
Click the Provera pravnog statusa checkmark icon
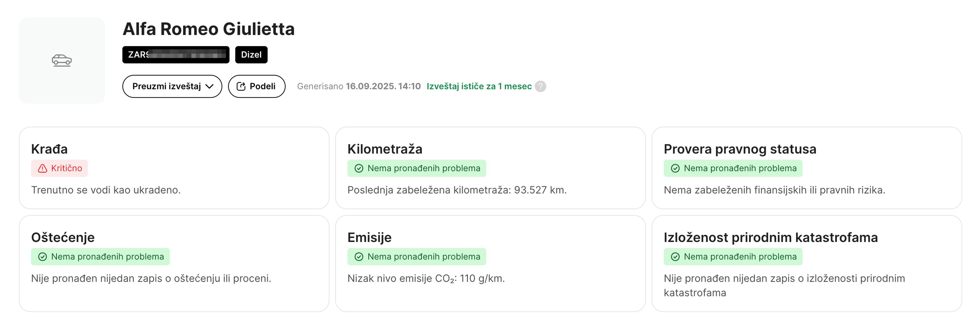click(675, 168)
